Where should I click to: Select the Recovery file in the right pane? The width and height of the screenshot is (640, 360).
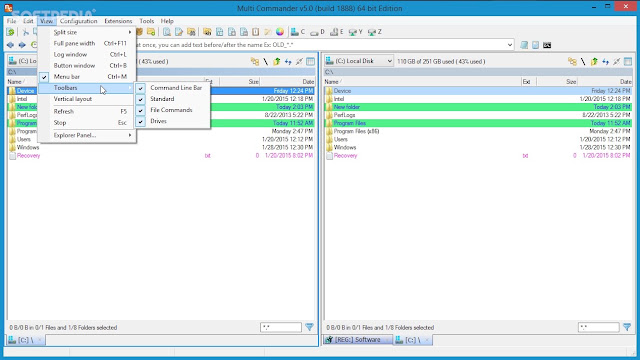[478, 156]
